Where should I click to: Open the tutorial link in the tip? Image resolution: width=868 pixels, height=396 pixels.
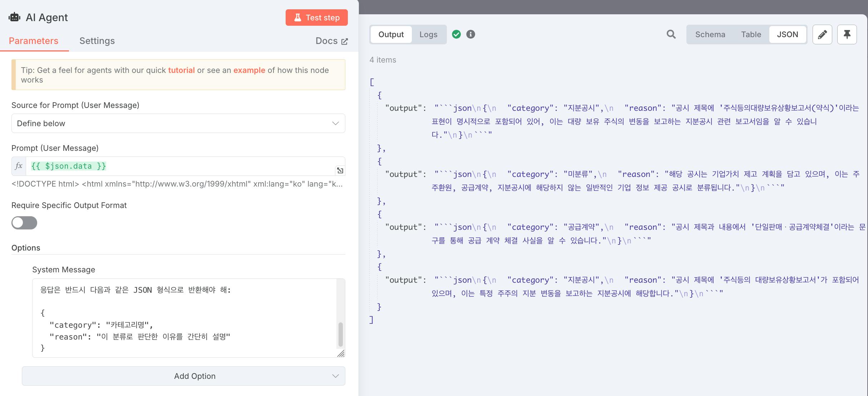181,70
